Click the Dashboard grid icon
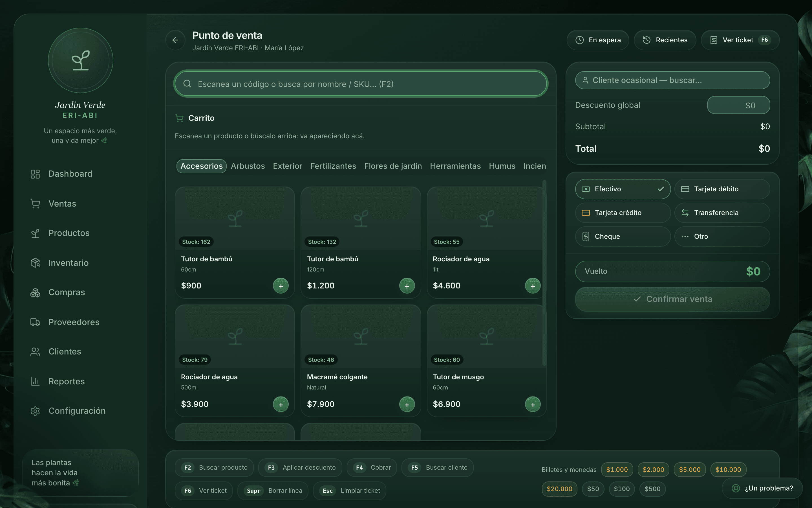This screenshot has width=812, height=508. pyautogui.click(x=35, y=174)
